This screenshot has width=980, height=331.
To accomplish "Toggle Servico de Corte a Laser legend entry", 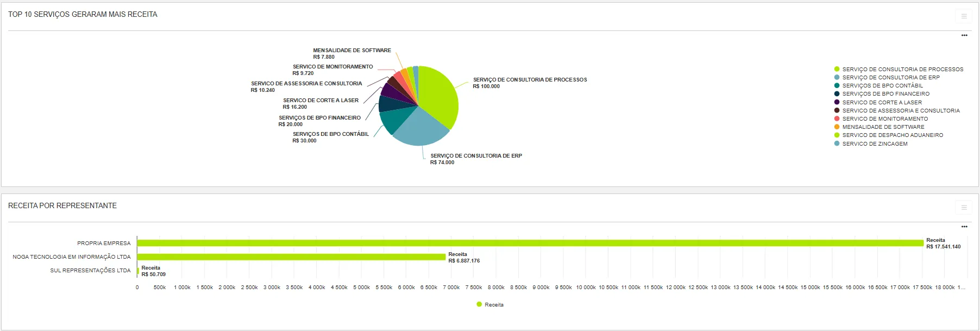I will pos(882,102).
